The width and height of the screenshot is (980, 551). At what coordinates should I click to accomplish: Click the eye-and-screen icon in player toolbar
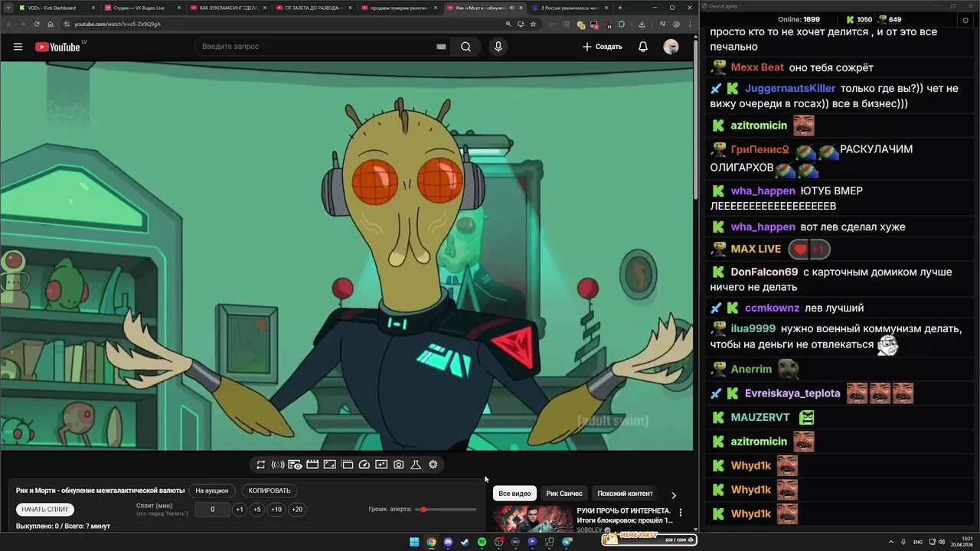pyautogui.click(x=295, y=465)
